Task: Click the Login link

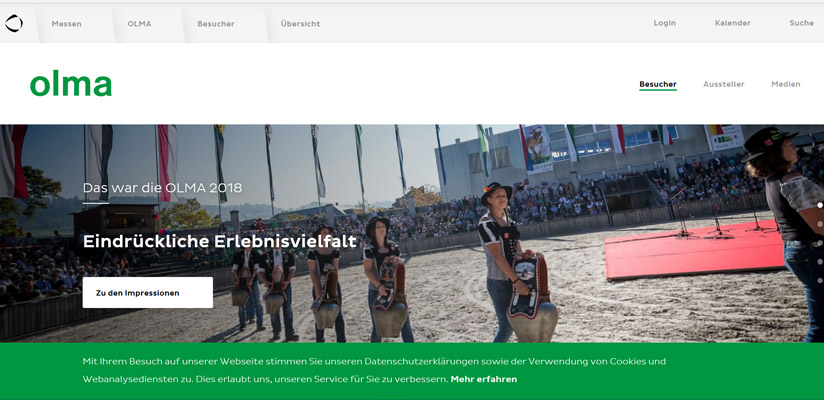Action: pyautogui.click(x=665, y=23)
